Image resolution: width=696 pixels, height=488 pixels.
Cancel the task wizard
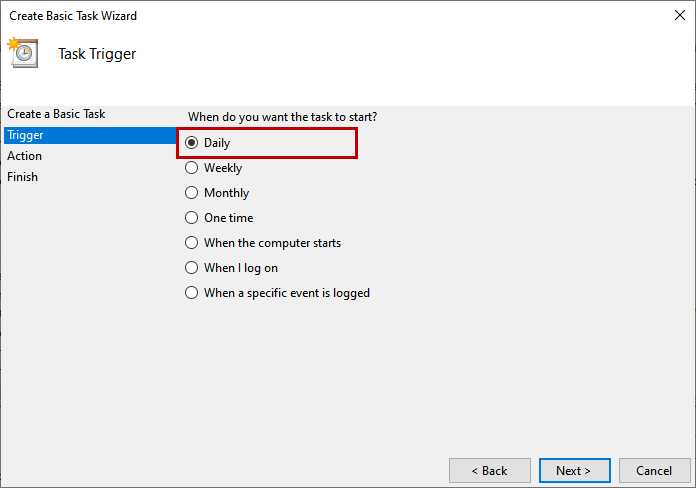(x=654, y=470)
